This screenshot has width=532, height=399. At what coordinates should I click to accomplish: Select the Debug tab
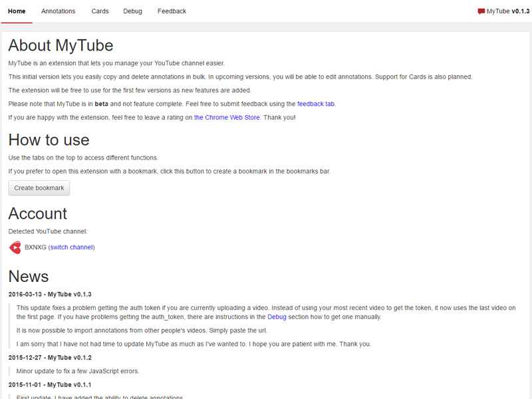click(132, 11)
